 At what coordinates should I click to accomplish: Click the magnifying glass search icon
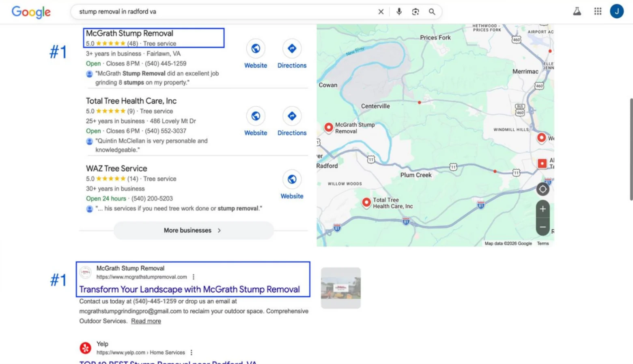point(432,12)
